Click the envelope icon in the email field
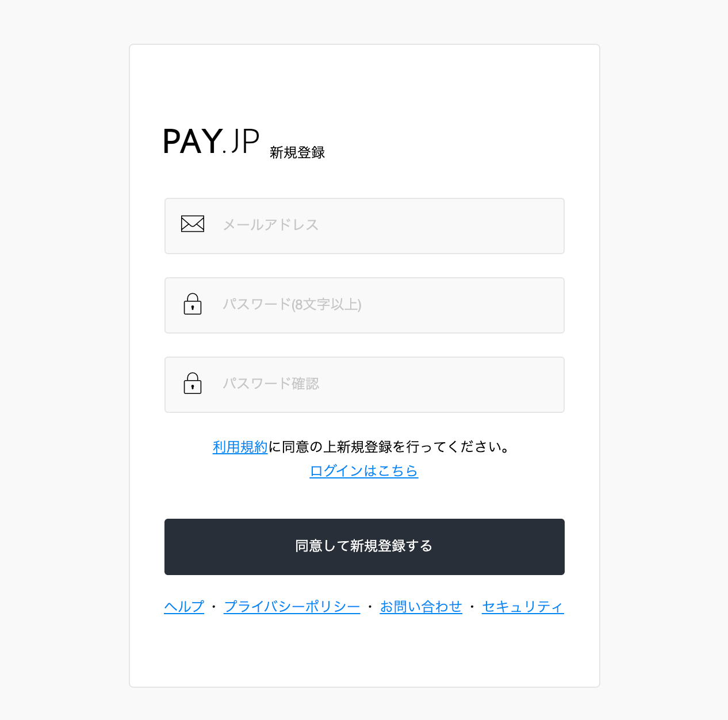The width and height of the screenshot is (728, 720). pyautogui.click(x=193, y=224)
